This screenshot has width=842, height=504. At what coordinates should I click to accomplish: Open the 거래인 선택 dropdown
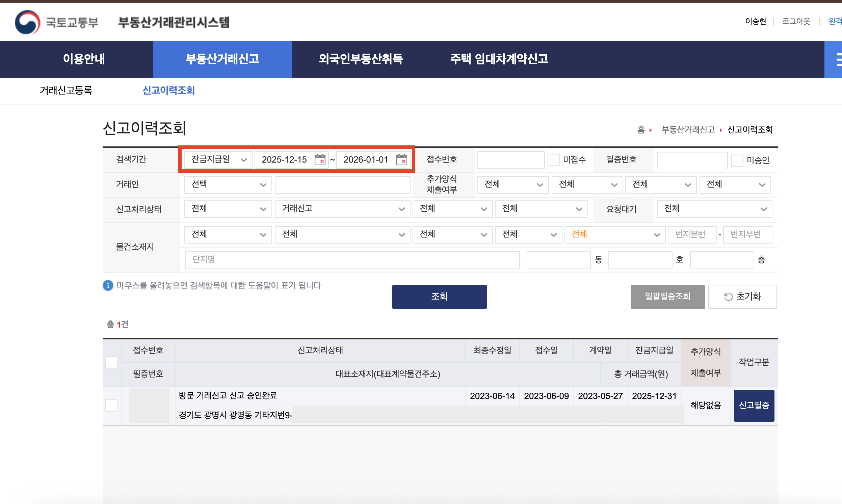tap(228, 185)
